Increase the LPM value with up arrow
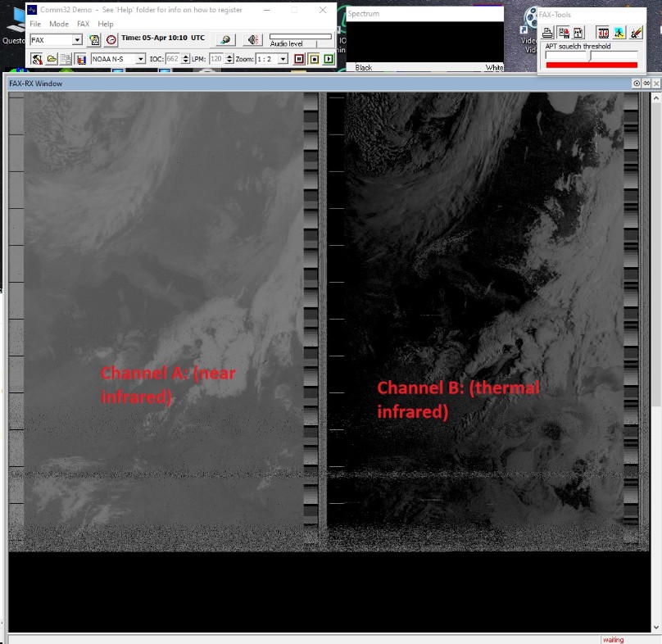Image resolution: width=662 pixels, height=644 pixels. pyautogui.click(x=229, y=57)
